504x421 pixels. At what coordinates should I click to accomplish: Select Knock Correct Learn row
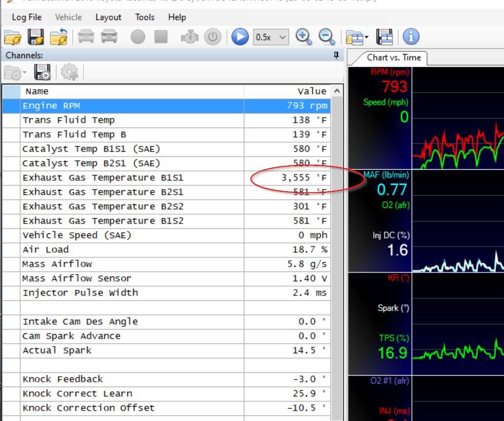166,394
